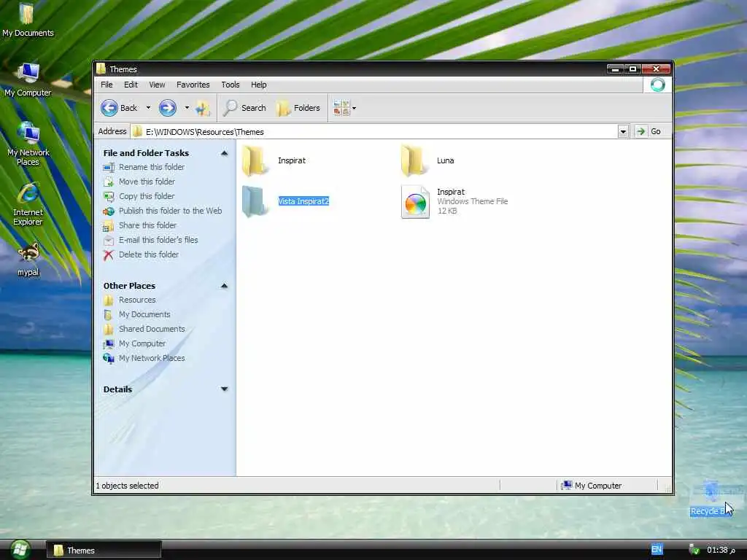Select the Inspirat folder icon
This screenshot has width=747, height=560.
coord(254,161)
